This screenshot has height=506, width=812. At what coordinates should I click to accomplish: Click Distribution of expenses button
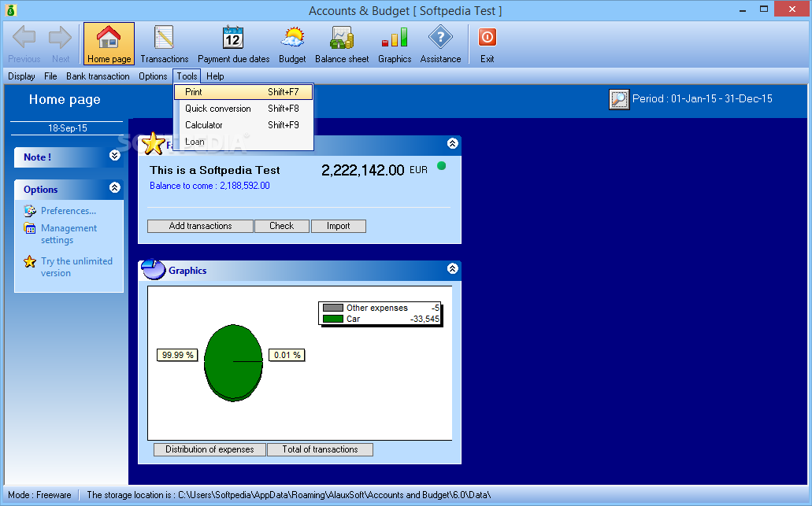pyautogui.click(x=209, y=449)
